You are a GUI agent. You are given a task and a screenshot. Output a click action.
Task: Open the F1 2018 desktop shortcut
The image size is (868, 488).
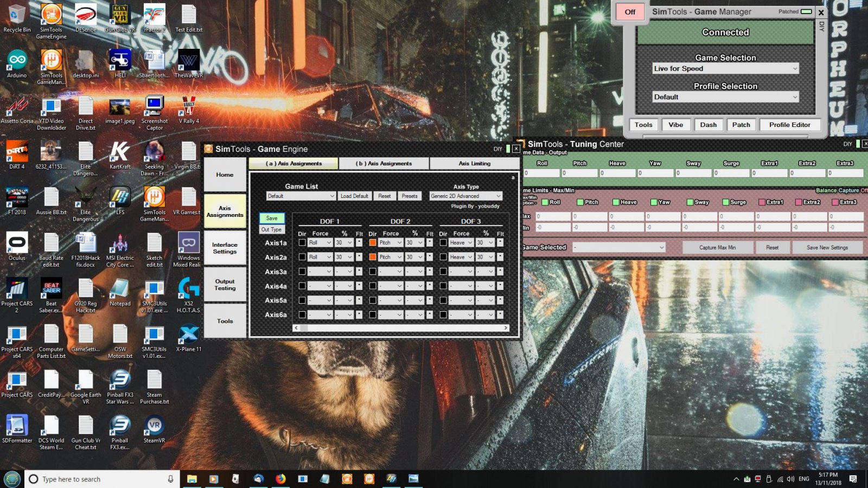[17, 201]
